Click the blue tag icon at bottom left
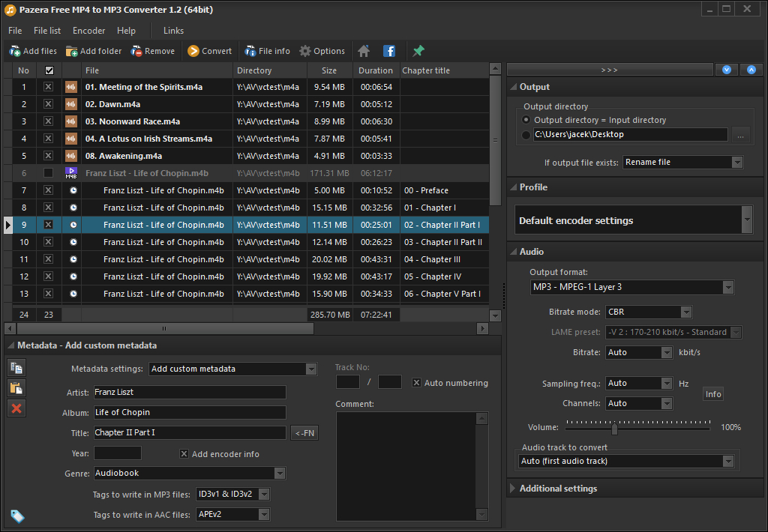Viewport: 768px width, 532px height. coord(17,516)
